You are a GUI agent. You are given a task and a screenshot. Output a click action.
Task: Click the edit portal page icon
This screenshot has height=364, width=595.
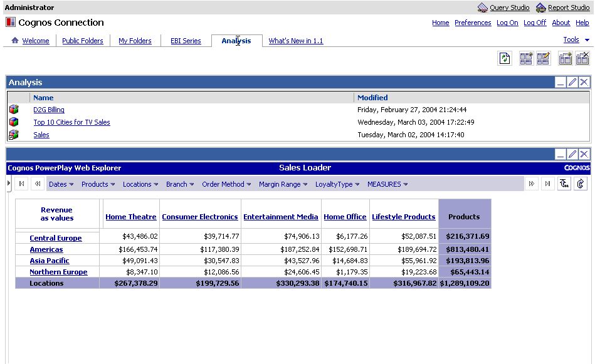(543, 58)
